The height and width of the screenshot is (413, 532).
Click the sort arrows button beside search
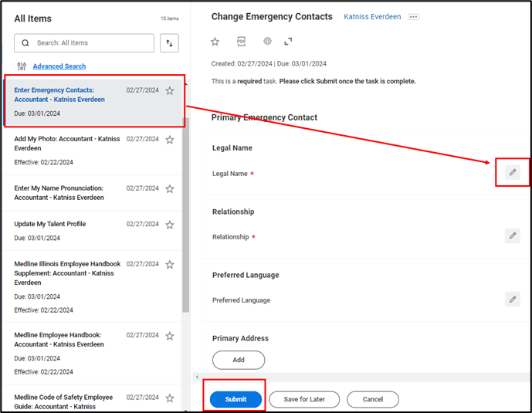169,43
